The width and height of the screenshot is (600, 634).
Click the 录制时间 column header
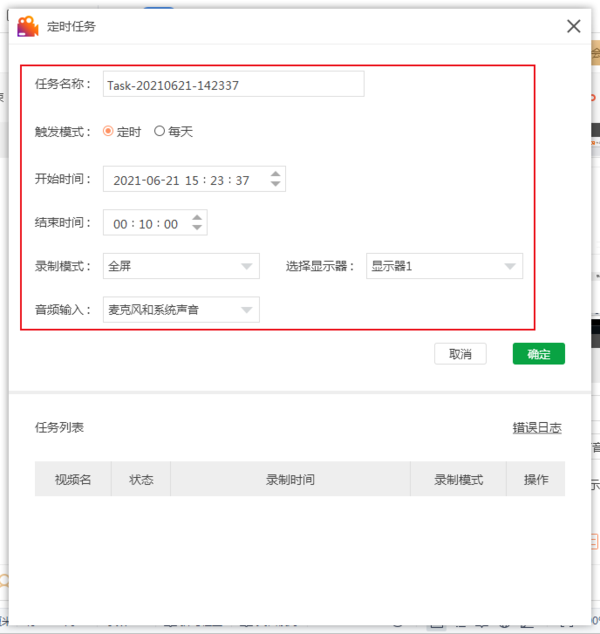290,480
